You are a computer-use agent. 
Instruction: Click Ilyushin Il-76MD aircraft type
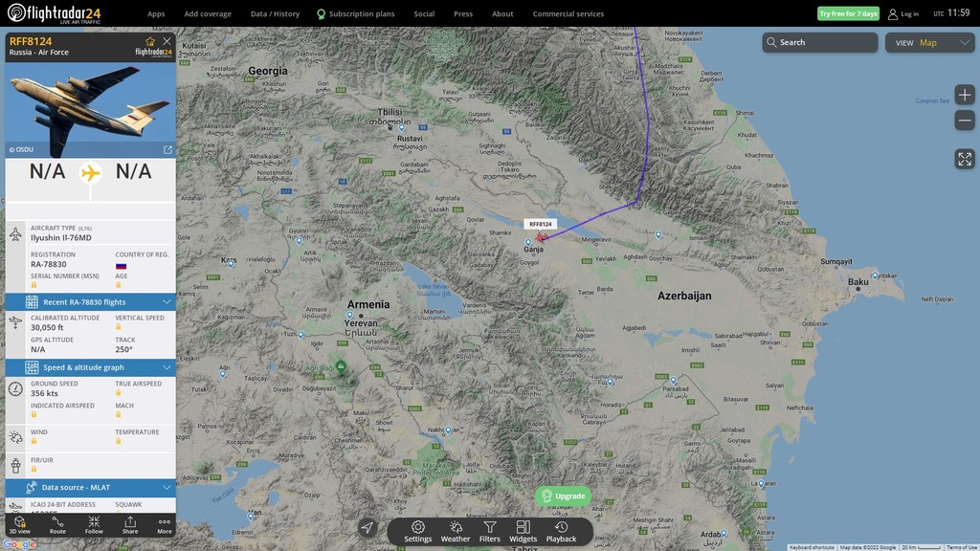[x=61, y=238]
